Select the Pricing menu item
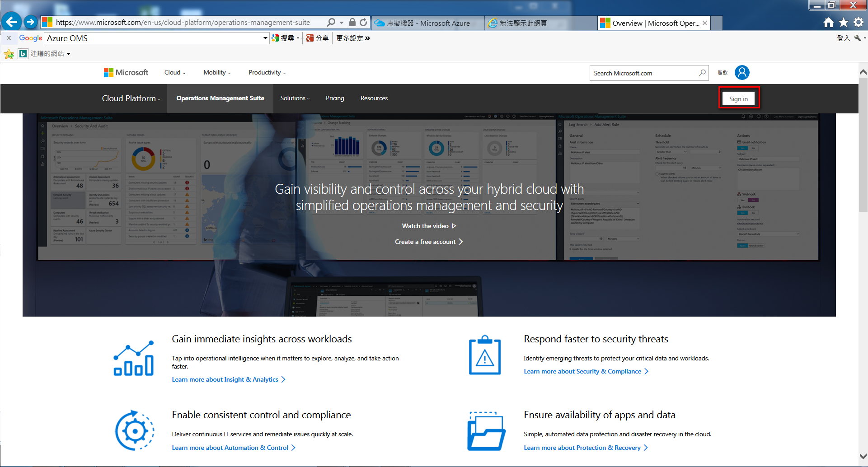This screenshot has height=467, width=868. coord(335,98)
